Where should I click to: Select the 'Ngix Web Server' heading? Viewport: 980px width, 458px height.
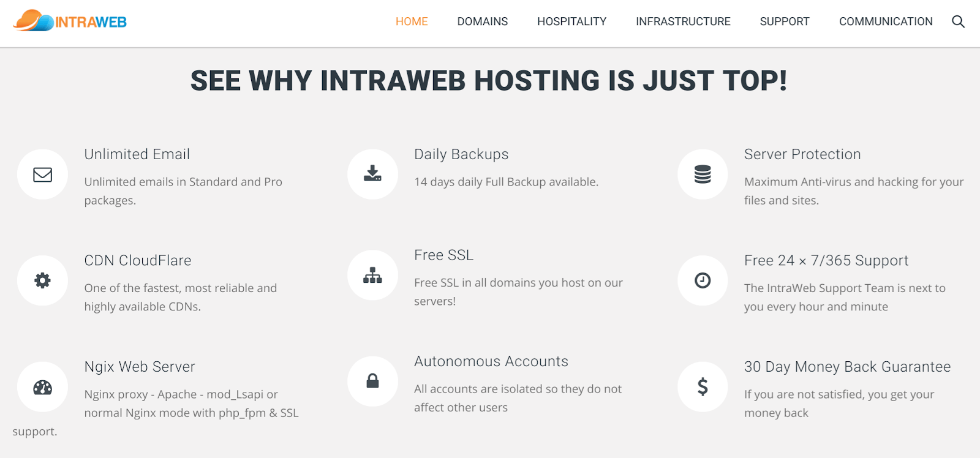(140, 367)
